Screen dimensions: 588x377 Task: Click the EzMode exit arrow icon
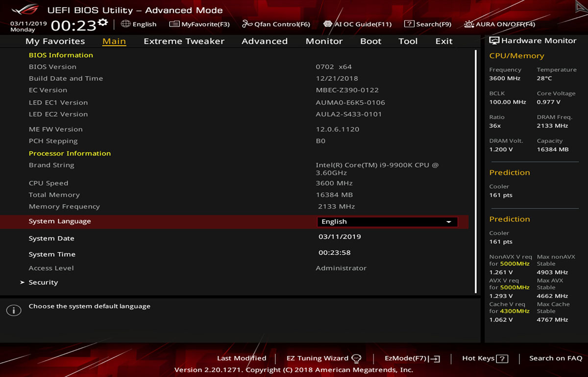point(435,358)
